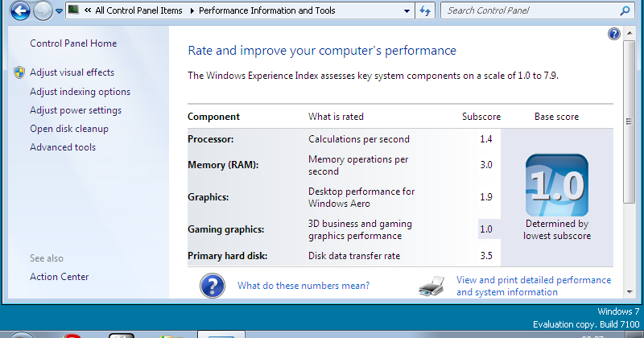644x338 pixels.
Task: Select the Graphics: row label
Action: (x=208, y=197)
